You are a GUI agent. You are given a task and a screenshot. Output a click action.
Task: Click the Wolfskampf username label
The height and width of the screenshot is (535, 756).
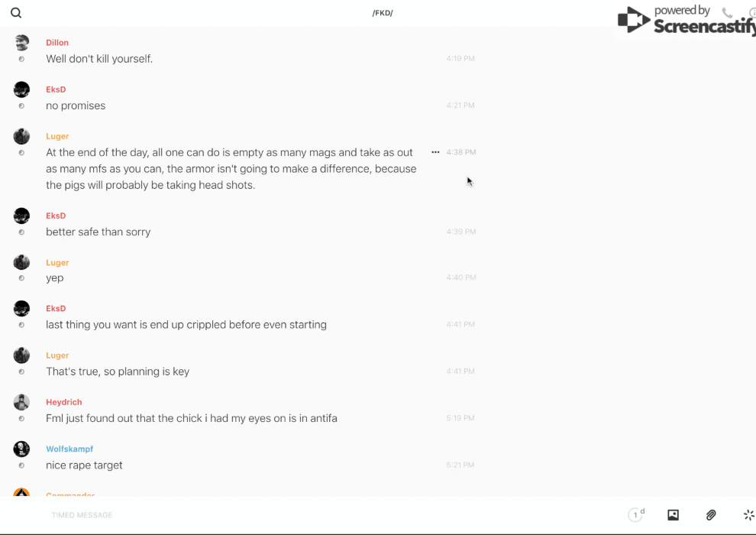[69, 449]
